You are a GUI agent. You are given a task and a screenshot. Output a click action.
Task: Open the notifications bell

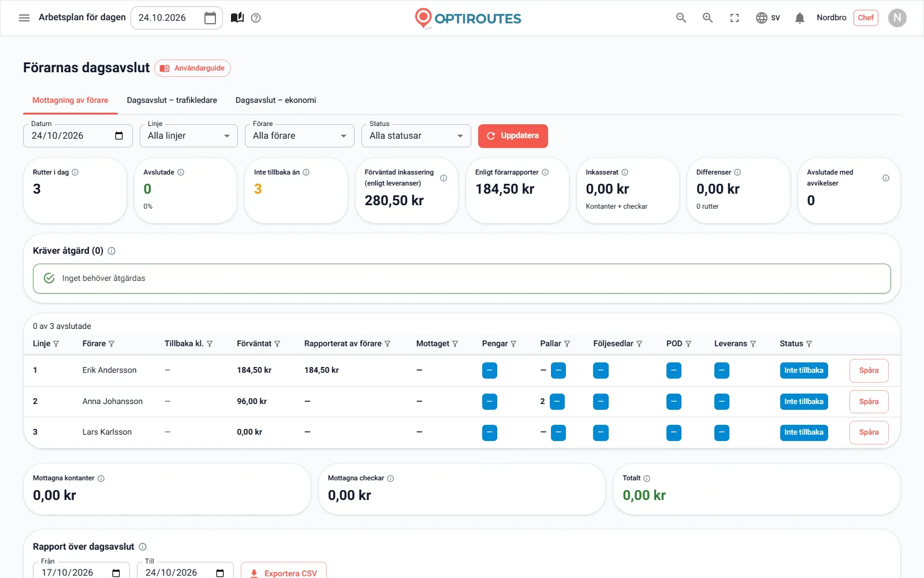[x=800, y=18]
